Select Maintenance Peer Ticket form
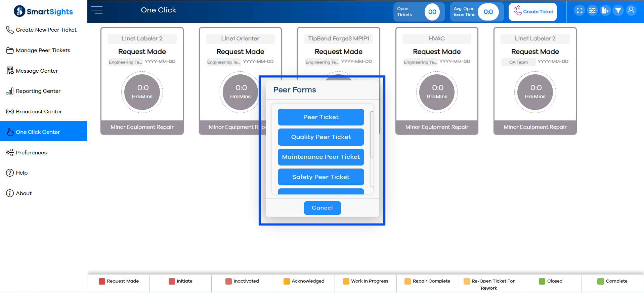644x293 pixels. pyautogui.click(x=321, y=157)
